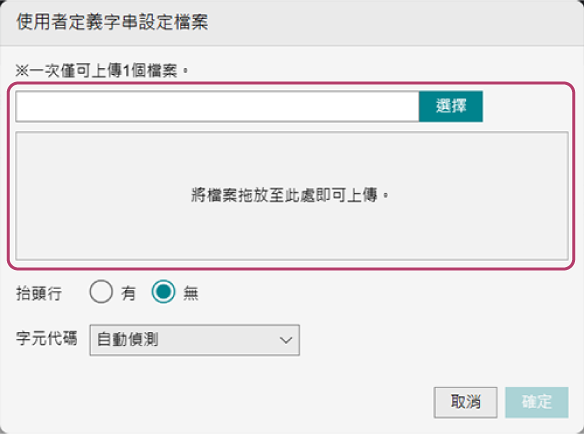Select the 有 radio button for 抬頭行
Viewport: 585px width, 434px height.
pyautogui.click(x=101, y=292)
